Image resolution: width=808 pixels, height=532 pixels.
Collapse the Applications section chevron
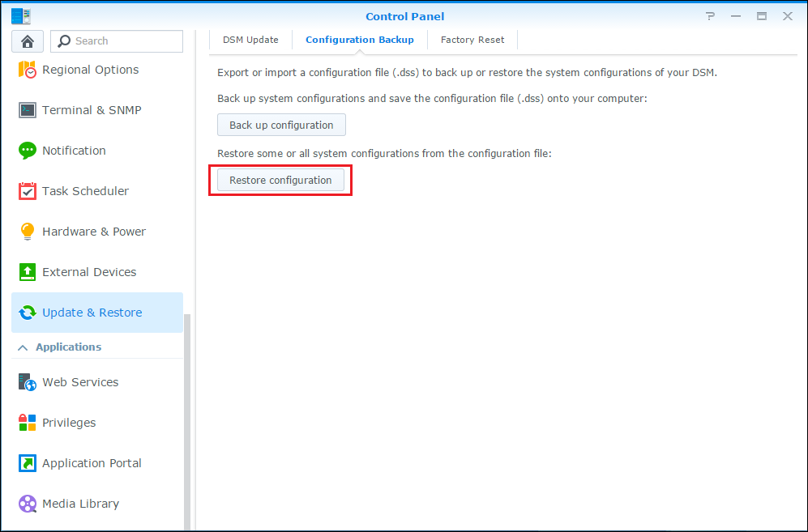23,347
